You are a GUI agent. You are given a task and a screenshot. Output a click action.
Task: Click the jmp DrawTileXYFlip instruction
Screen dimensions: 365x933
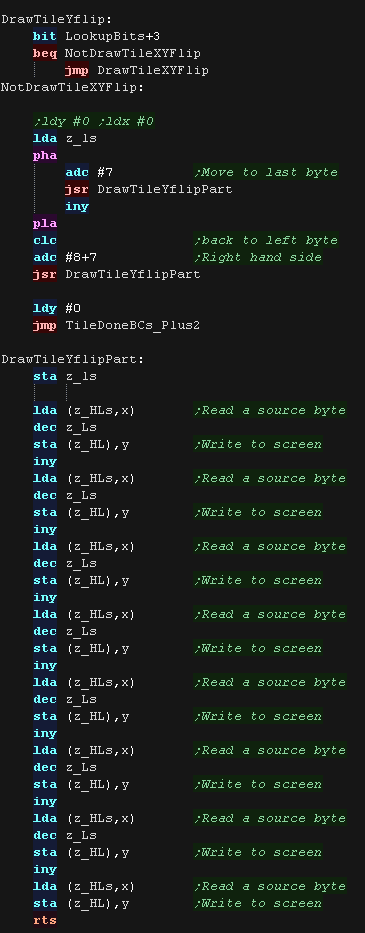tap(136, 70)
